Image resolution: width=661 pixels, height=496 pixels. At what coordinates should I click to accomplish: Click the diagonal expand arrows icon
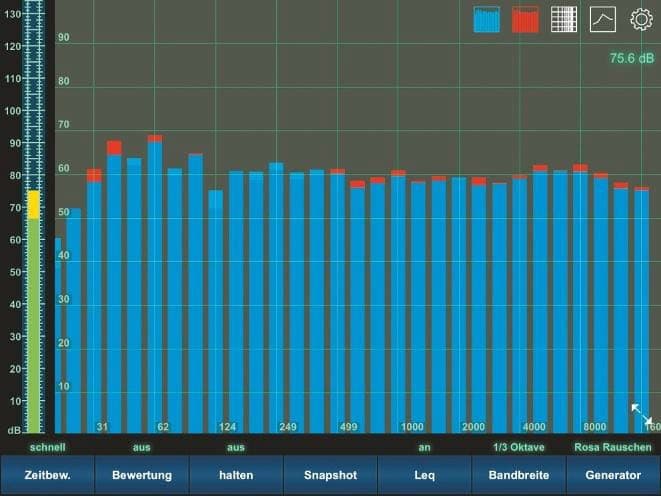[x=641, y=413]
